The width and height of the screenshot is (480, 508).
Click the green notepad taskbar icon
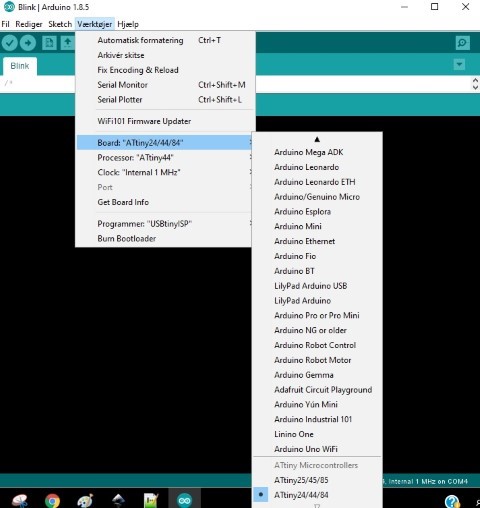150,501
